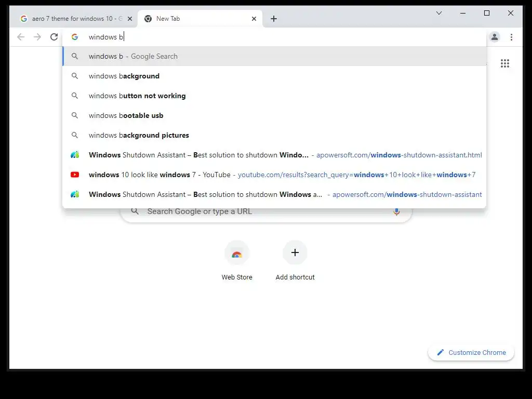Image resolution: width=532 pixels, height=399 pixels.
Task: Open the profile avatar menu
Action: pyautogui.click(x=495, y=37)
